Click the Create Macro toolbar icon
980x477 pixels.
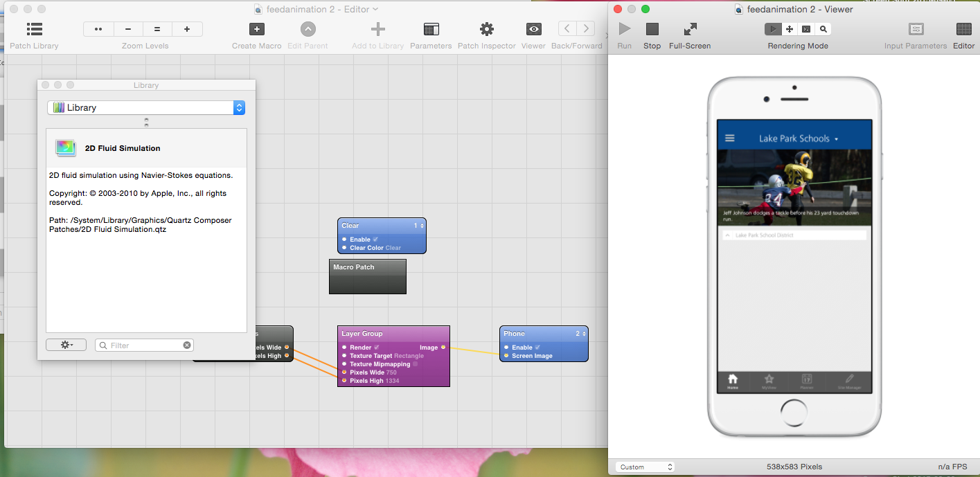(x=257, y=29)
